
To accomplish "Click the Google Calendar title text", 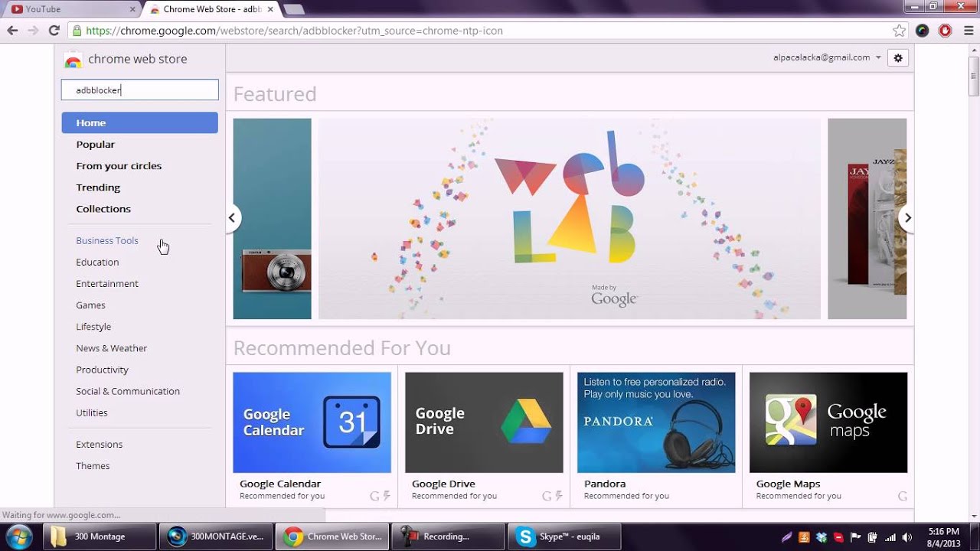I will tap(280, 484).
